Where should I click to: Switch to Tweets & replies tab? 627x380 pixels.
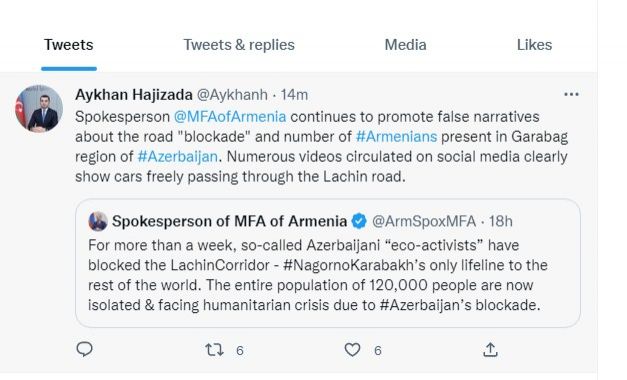click(239, 45)
